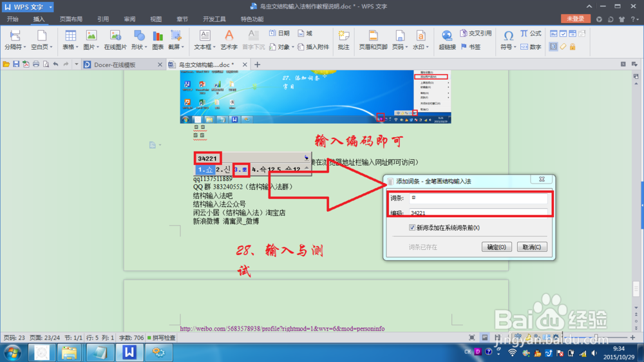Viewport: 644px width, 362px height.
Task: Click 插入附件 to attach a file
Action: click(x=314, y=47)
